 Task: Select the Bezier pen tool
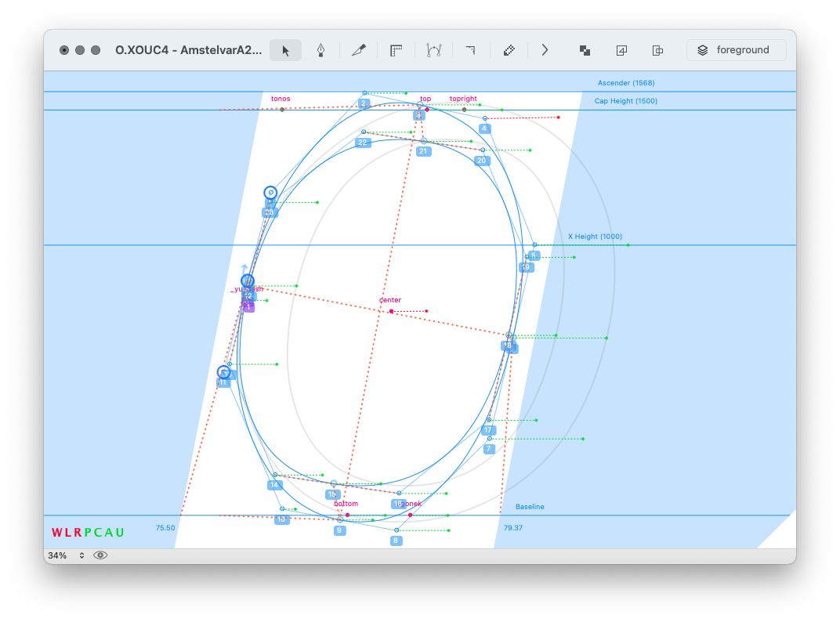[x=320, y=50]
